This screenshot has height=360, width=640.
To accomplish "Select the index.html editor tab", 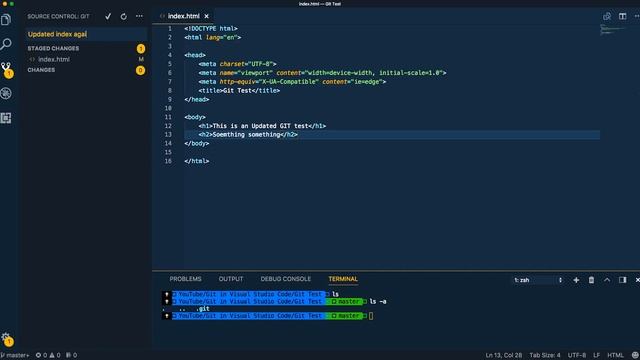I will point(183,16).
